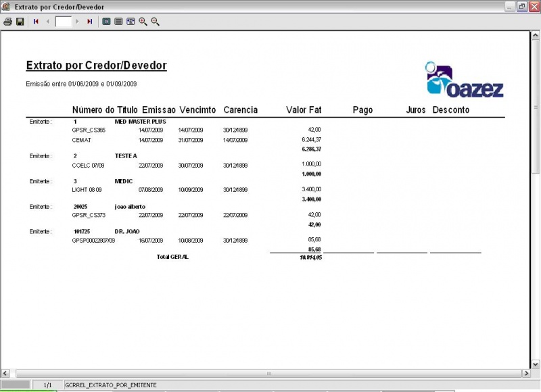Viewport: 541px width, 392px height.
Task: Click 'GCRREL_EXTRATO_POR_EMITENTE' in the status bar
Action: [111, 385]
